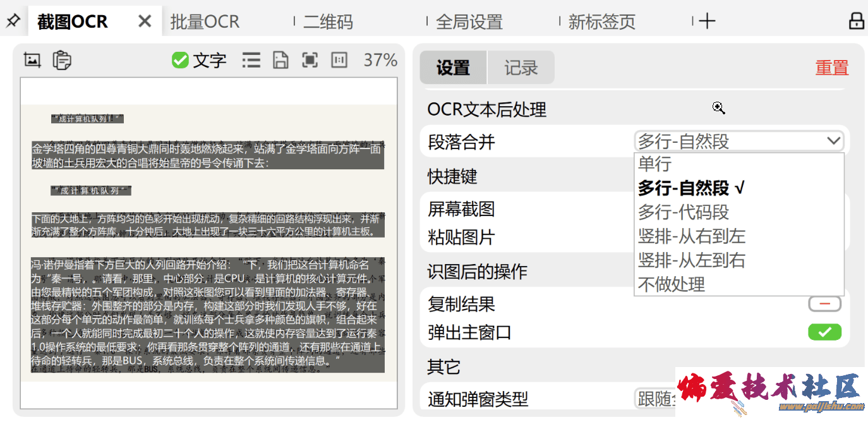Switch to the 记录 panel button
This screenshot has height=422, width=868.
(521, 68)
